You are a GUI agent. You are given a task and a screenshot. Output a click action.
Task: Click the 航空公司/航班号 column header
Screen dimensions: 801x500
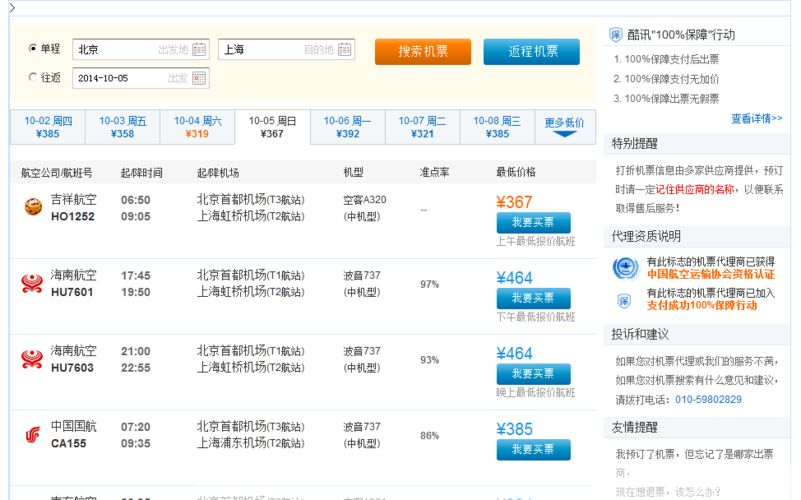point(56,173)
